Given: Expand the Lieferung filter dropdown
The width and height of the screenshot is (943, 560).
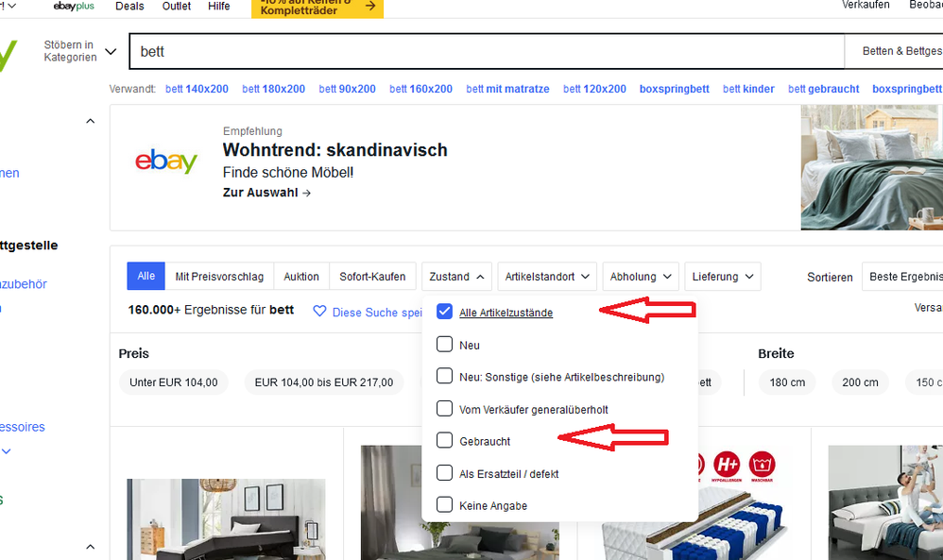Looking at the screenshot, I should click(722, 277).
